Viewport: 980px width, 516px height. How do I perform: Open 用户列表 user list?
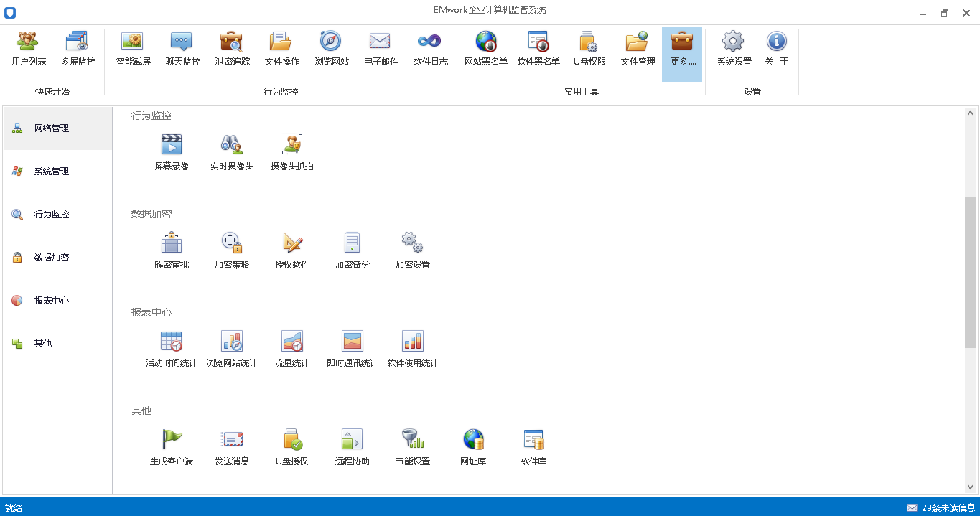click(x=29, y=49)
